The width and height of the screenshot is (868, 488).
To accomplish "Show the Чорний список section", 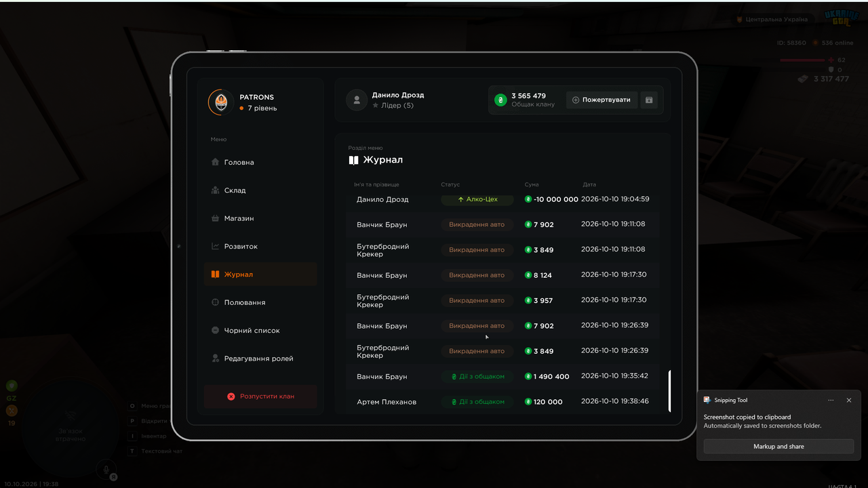I will (260, 331).
